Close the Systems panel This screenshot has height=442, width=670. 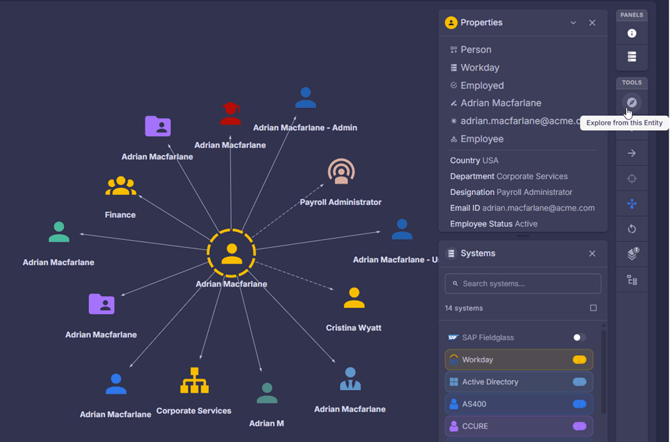(x=592, y=254)
